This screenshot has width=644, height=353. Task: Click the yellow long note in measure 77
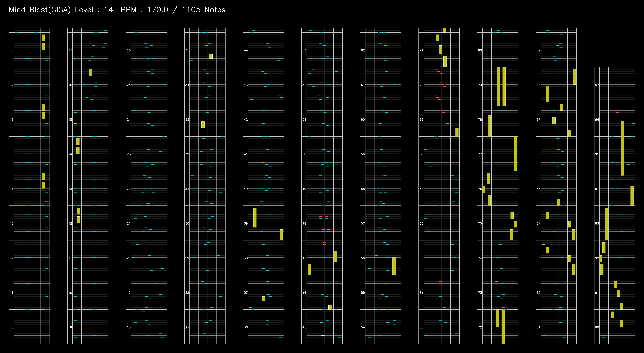pos(515,154)
